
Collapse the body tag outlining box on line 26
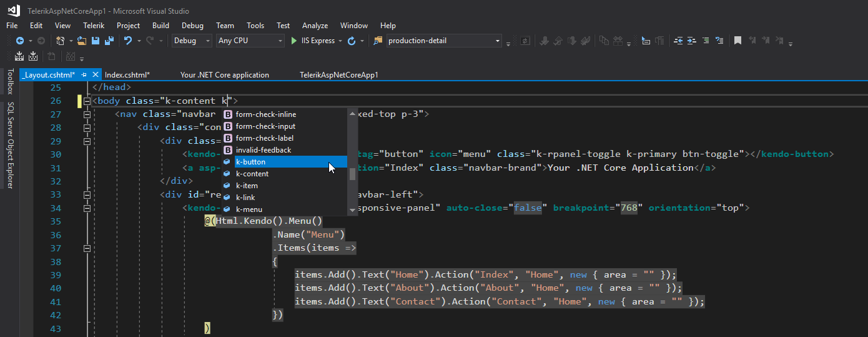[87, 101]
